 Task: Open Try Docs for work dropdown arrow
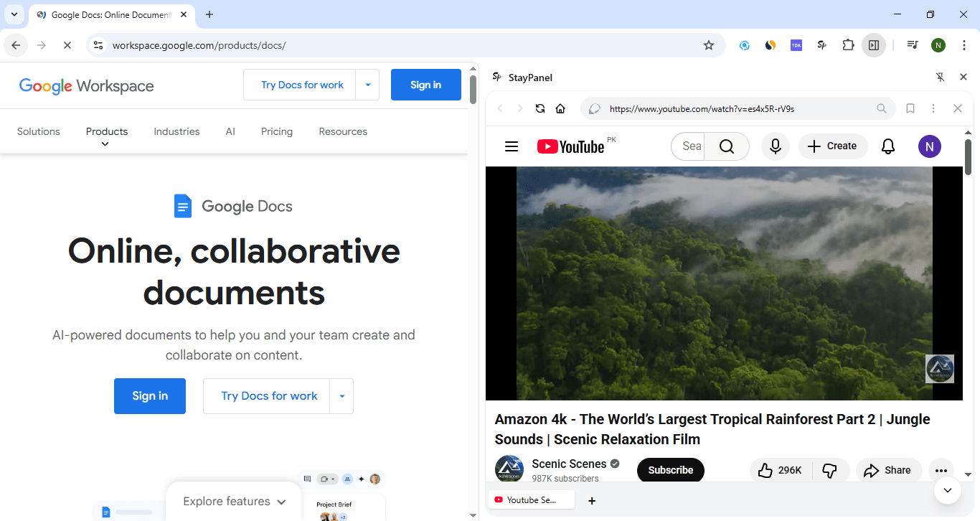[x=368, y=84]
